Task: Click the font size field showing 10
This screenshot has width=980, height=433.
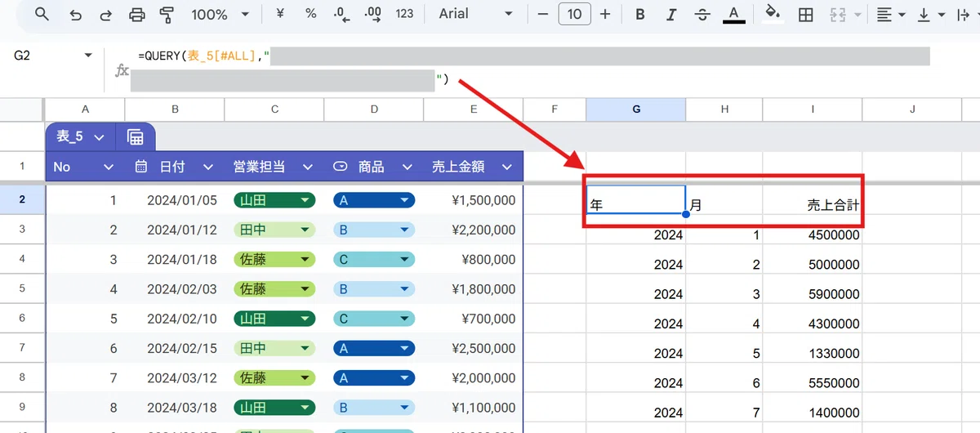Action: coord(574,14)
